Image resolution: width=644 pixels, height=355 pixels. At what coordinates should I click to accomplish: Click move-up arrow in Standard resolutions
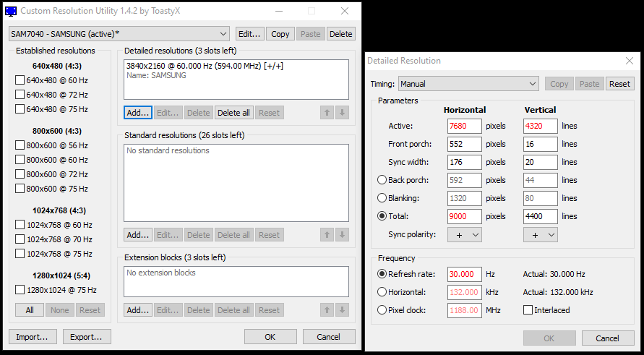(x=327, y=235)
